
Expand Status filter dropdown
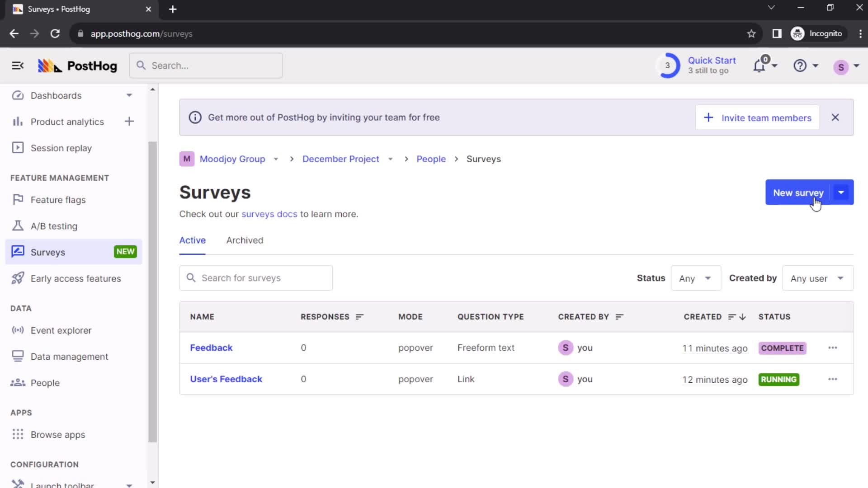[694, 278]
